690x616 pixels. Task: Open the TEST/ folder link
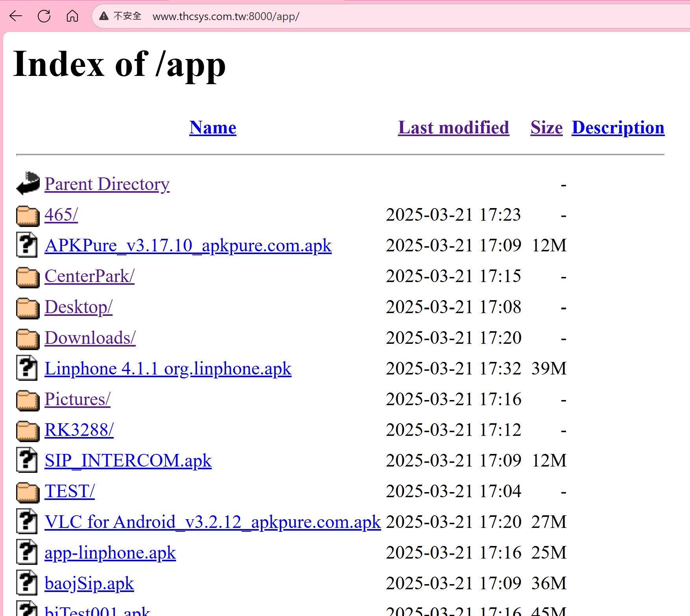(70, 491)
